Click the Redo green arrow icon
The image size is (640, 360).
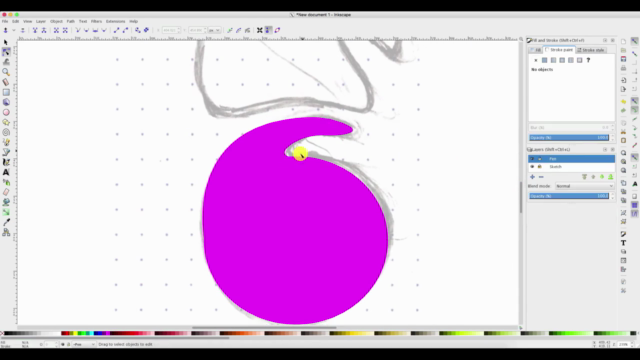[x=623, y=110]
